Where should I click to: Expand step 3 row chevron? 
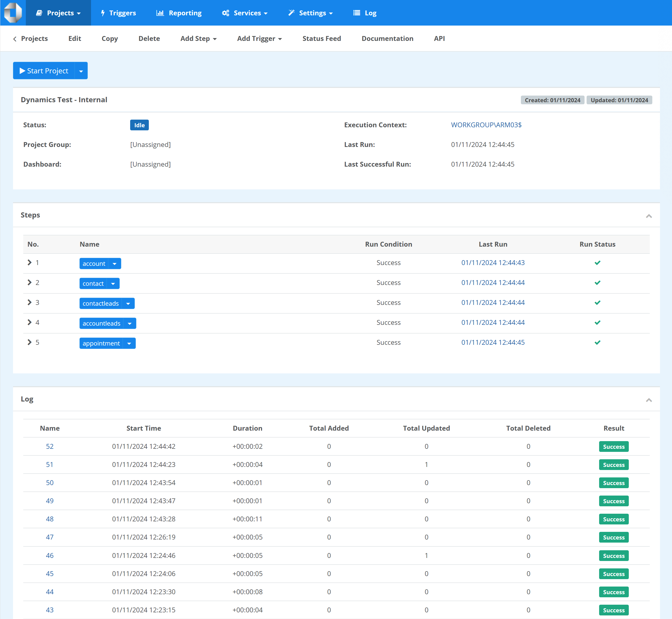click(x=29, y=302)
